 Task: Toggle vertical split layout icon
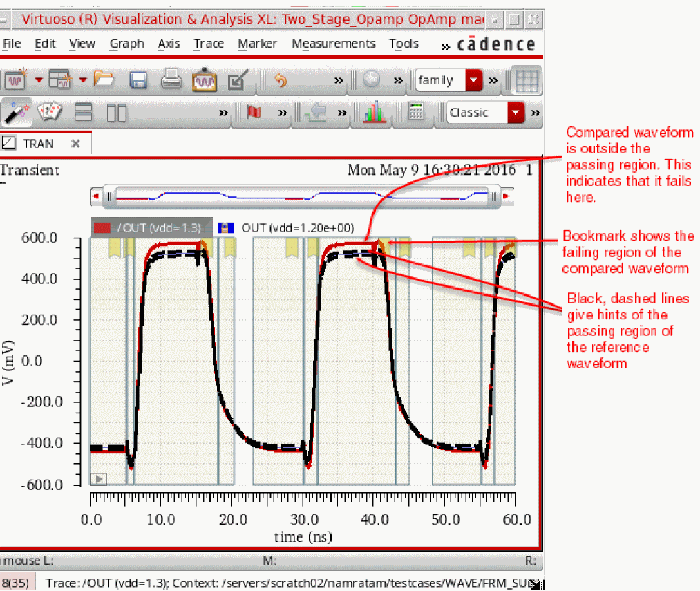pos(117,113)
